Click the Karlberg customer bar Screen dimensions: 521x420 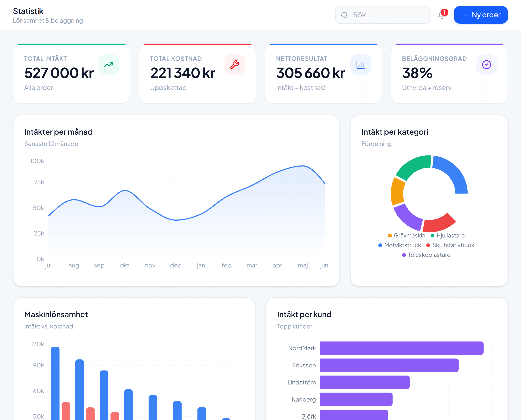[x=356, y=399]
